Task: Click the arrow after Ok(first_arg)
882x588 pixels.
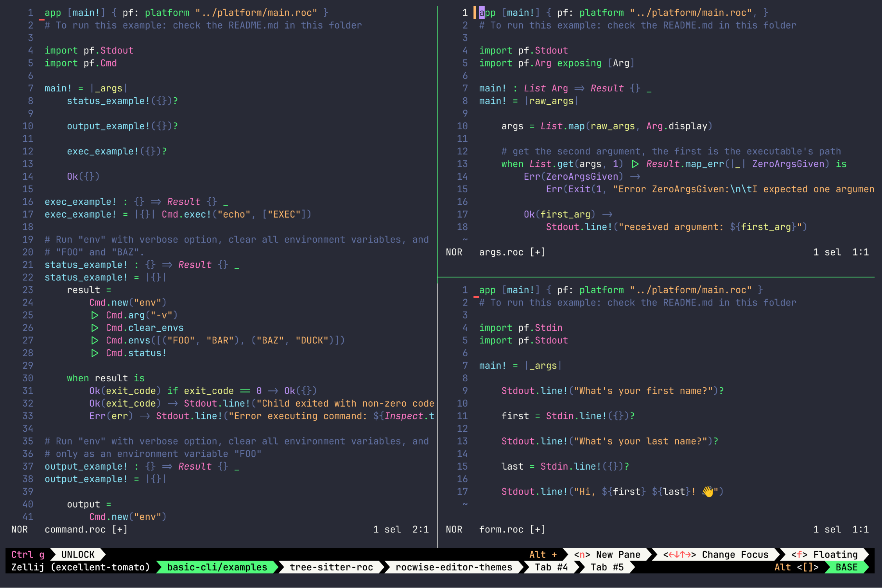Action: click(607, 214)
